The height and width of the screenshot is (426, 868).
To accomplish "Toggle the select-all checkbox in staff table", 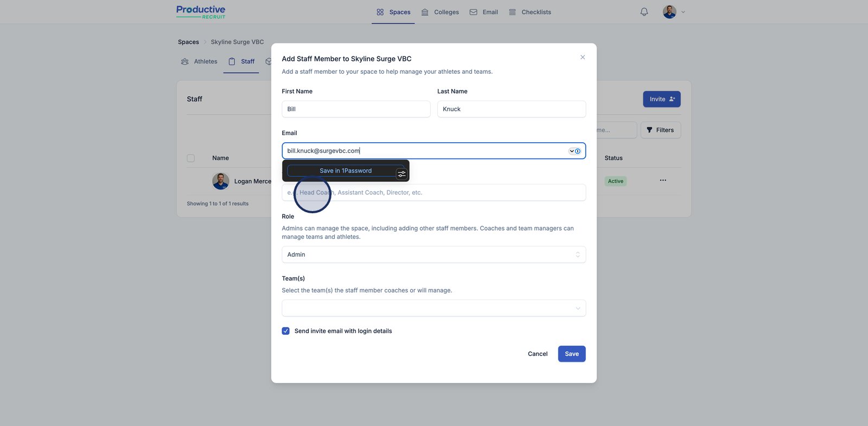I will (191, 158).
